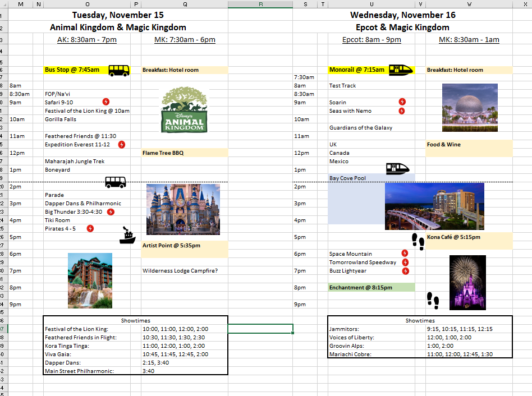Click the column R header

(x=260, y=4)
